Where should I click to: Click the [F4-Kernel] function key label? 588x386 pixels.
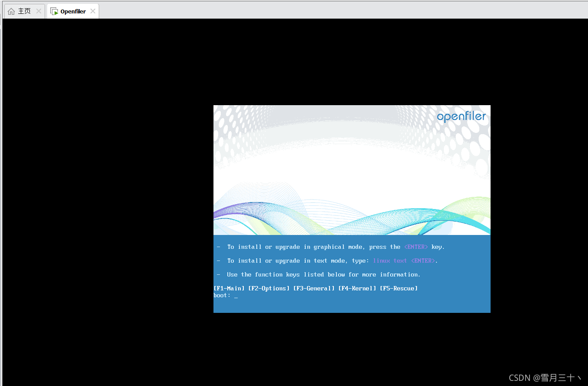(x=357, y=288)
